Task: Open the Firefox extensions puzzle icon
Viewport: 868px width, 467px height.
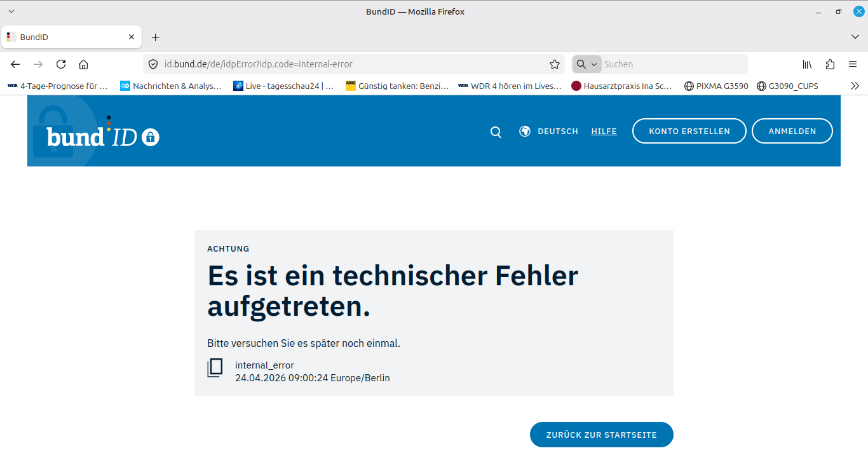Action: click(830, 64)
